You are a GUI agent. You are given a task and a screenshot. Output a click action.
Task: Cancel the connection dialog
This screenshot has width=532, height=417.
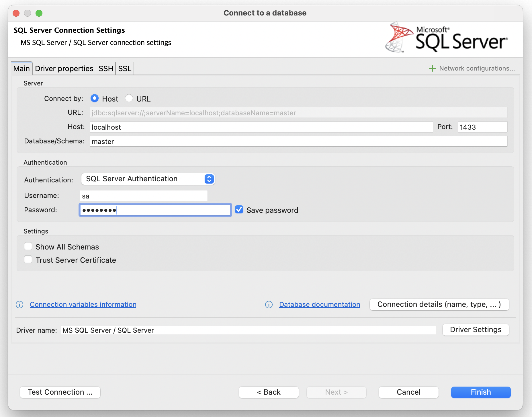pos(409,392)
